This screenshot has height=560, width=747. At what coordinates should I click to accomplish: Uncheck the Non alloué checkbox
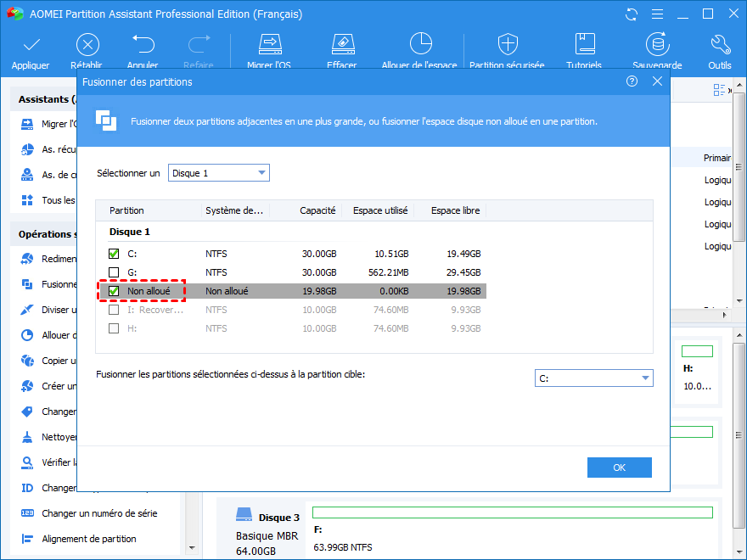point(114,291)
